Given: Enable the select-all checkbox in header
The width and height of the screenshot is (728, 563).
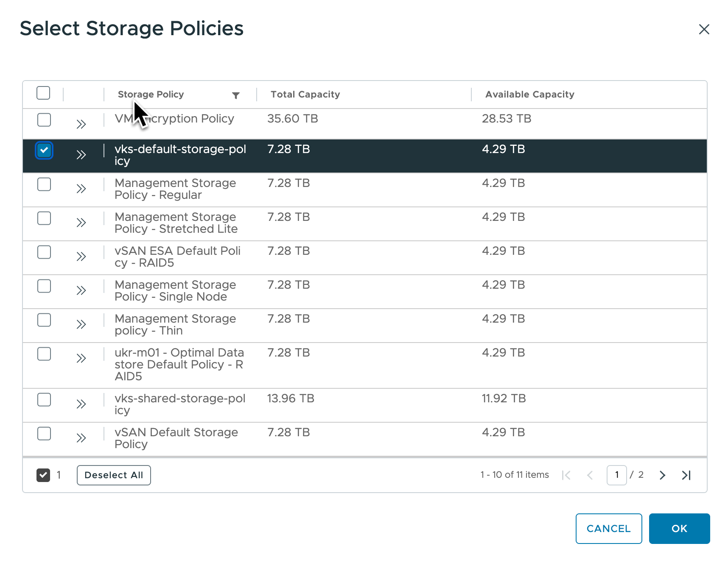Looking at the screenshot, I should (x=43, y=93).
